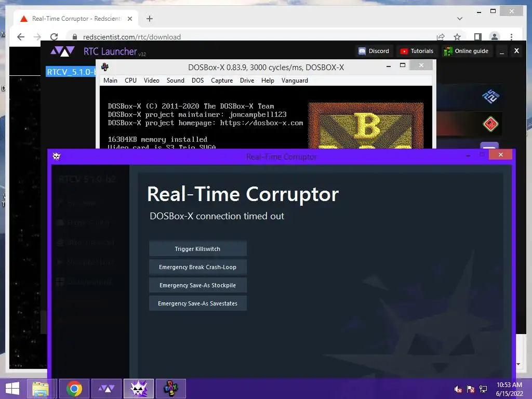532x399 pixels.
Task: Open the DOS menu in DOSBox-X
Action: click(198, 81)
